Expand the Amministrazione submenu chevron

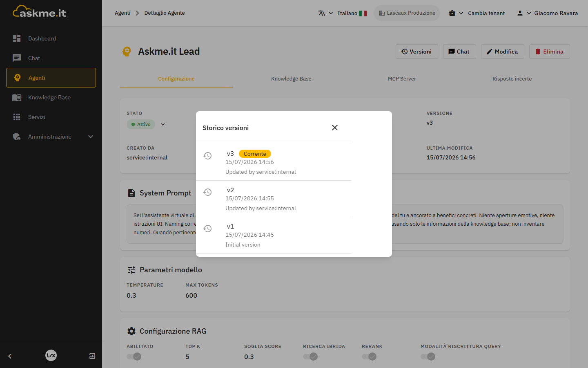click(91, 137)
